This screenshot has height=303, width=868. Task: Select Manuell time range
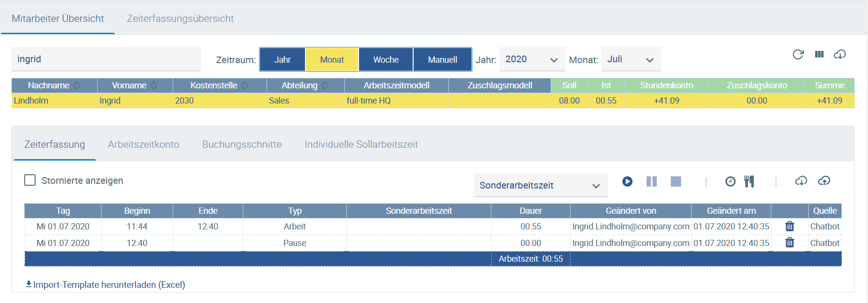[x=443, y=60]
